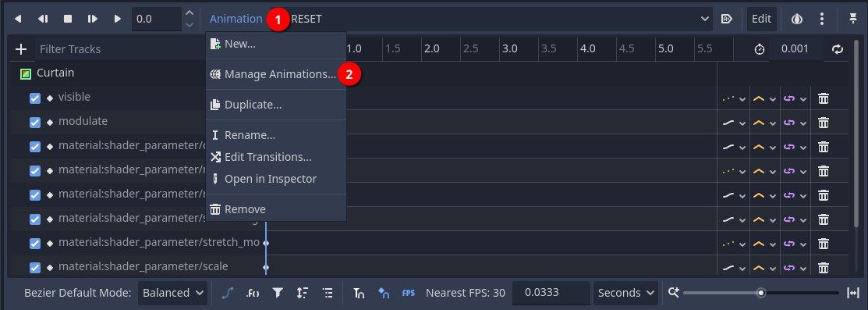Delete the visible track with trash icon
This screenshot has width=868, height=310.
824,98
